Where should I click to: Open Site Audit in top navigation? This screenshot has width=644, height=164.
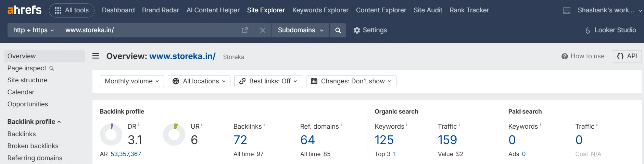tap(428, 10)
